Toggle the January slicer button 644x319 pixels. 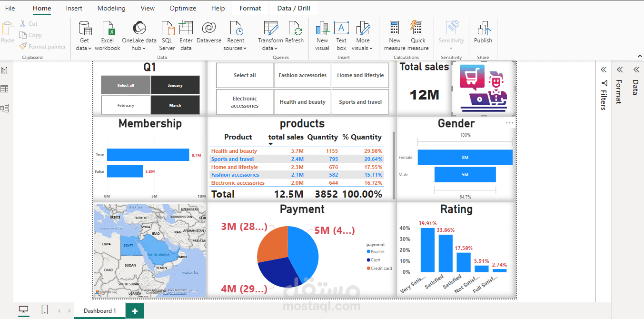pos(175,85)
